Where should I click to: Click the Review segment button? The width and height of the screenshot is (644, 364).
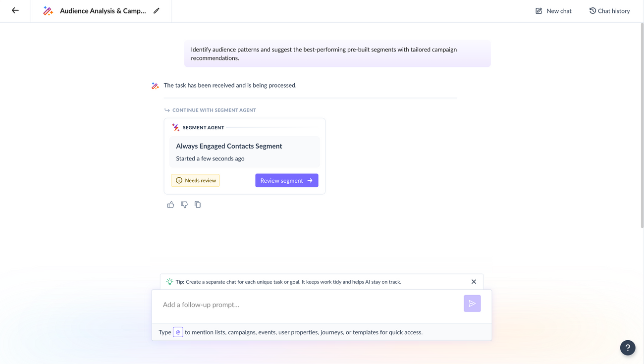click(x=286, y=180)
